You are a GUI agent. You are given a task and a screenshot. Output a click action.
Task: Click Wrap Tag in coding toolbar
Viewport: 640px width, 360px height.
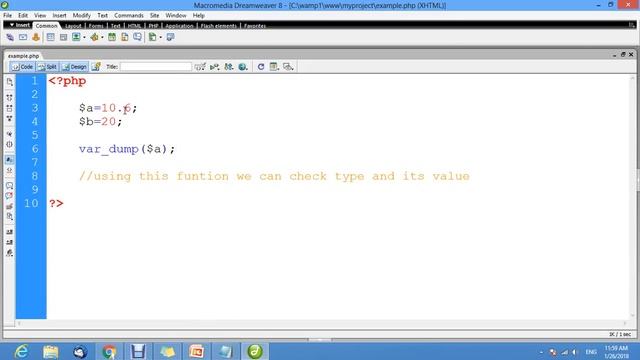pyautogui.click(x=9, y=206)
